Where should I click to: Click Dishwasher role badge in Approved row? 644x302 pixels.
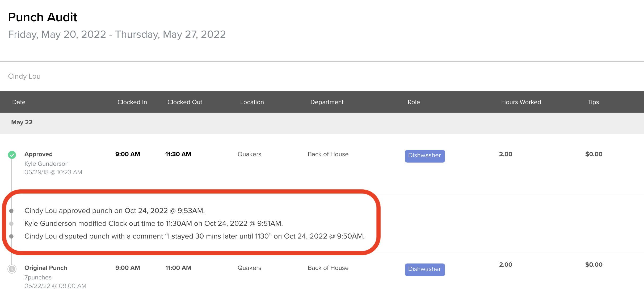click(x=424, y=156)
